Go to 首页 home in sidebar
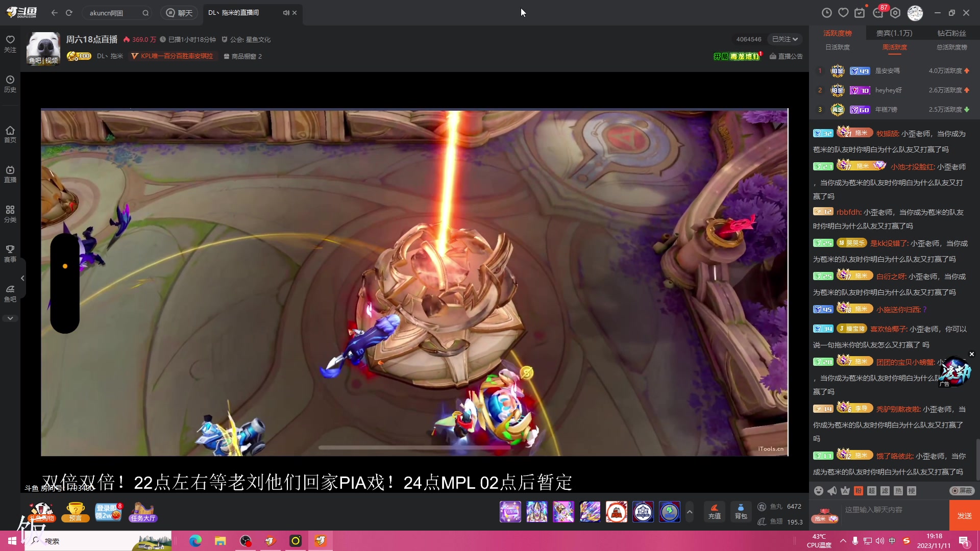 [x=10, y=134]
